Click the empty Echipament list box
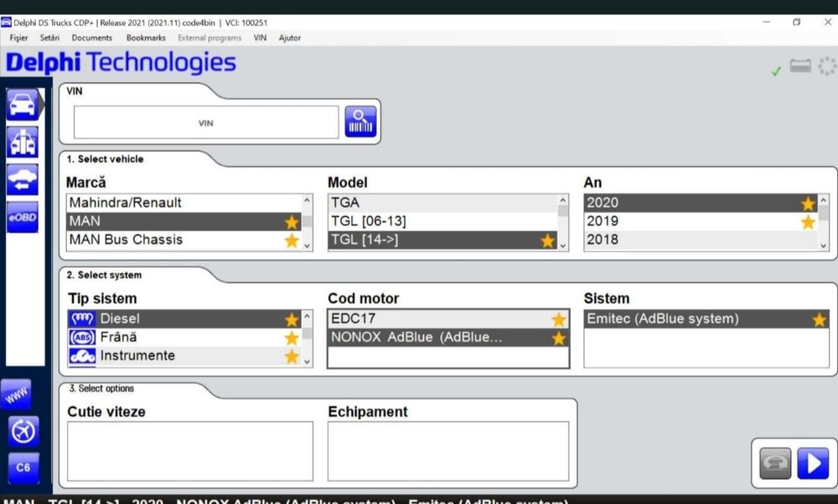The width and height of the screenshot is (838, 504). (x=448, y=451)
